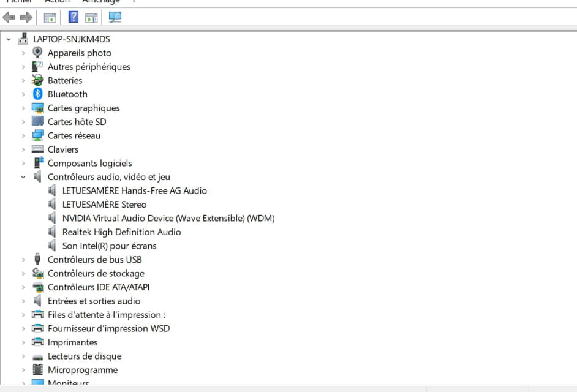Click the LAPTOP-SNJKM4DS computer icon
The width and height of the screenshot is (577, 392).
23,39
